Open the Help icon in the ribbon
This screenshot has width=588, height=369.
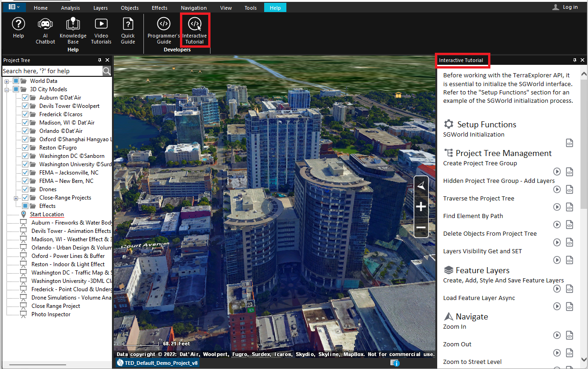(x=18, y=29)
